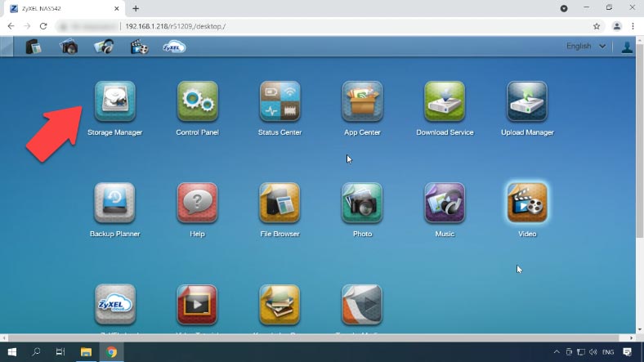Open the user account menu icon
The height and width of the screenshot is (362, 644).
(627, 47)
